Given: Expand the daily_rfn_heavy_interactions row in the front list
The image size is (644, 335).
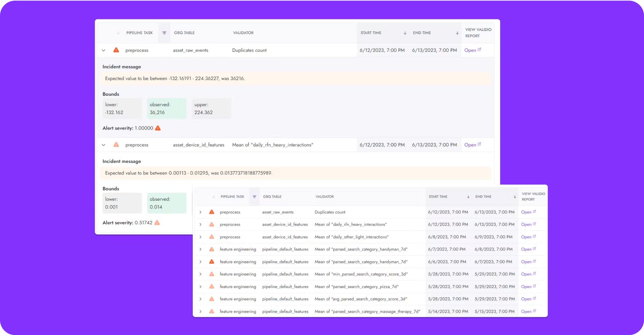Looking at the screenshot, I should pos(200,224).
